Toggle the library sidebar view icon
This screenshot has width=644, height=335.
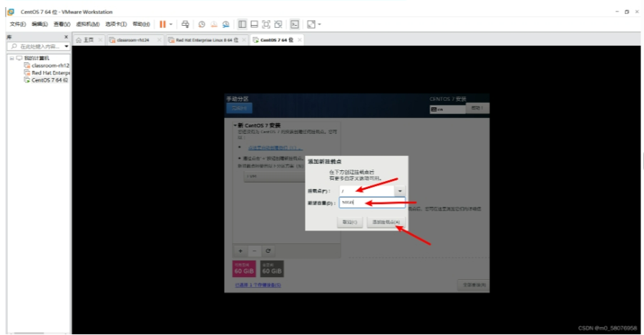[243, 24]
